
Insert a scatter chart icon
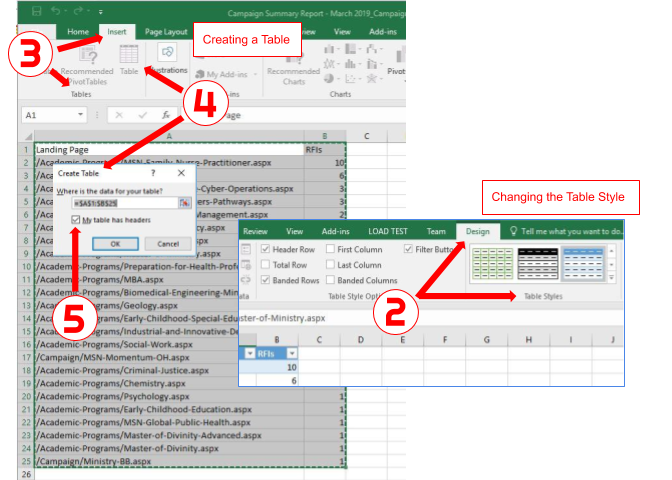pos(350,79)
